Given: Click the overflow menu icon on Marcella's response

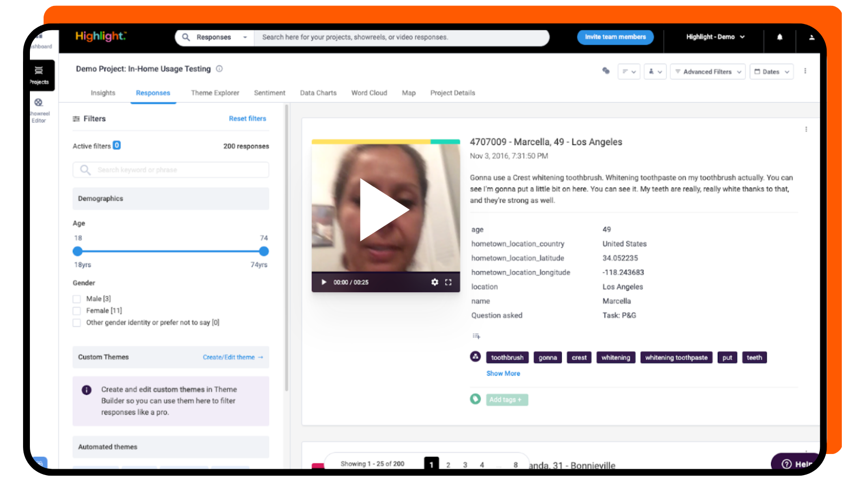Looking at the screenshot, I should pos(807,129).
